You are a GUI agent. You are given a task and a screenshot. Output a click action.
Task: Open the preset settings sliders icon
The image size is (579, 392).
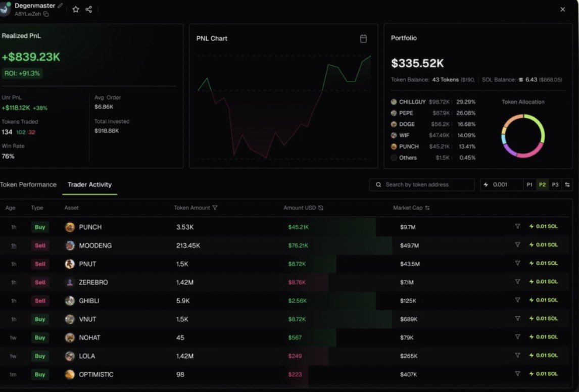[567, 184]
